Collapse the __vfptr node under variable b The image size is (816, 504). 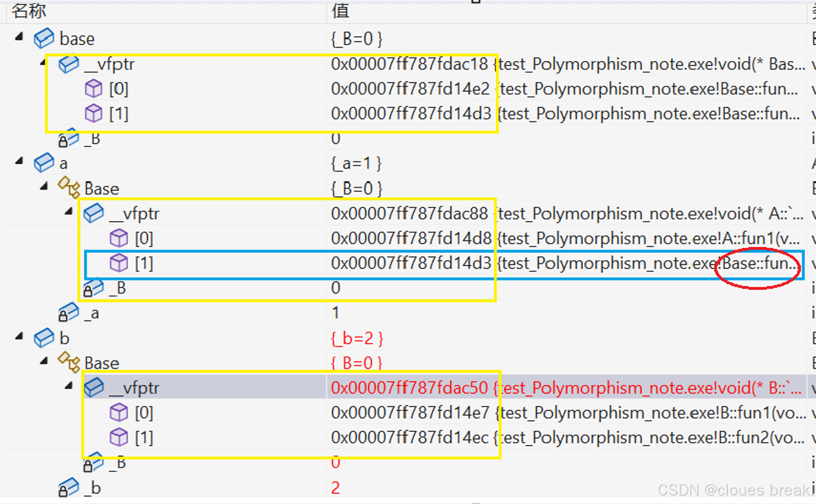click(69, 386)
